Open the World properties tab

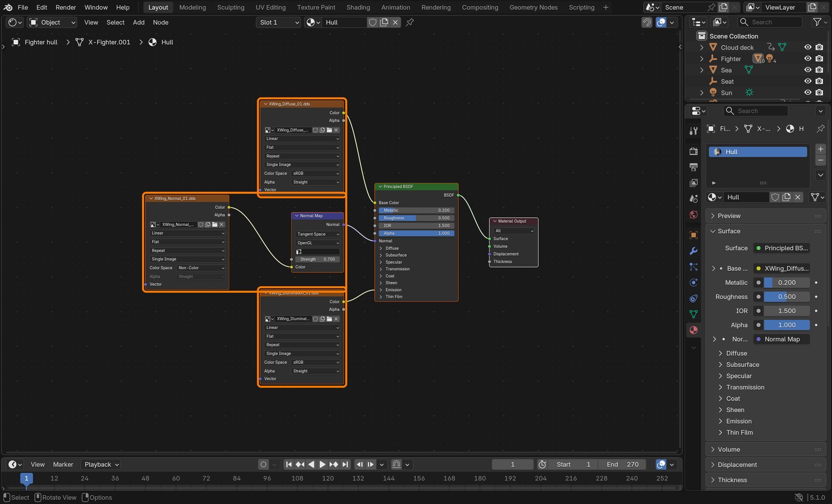click(693, 215)
